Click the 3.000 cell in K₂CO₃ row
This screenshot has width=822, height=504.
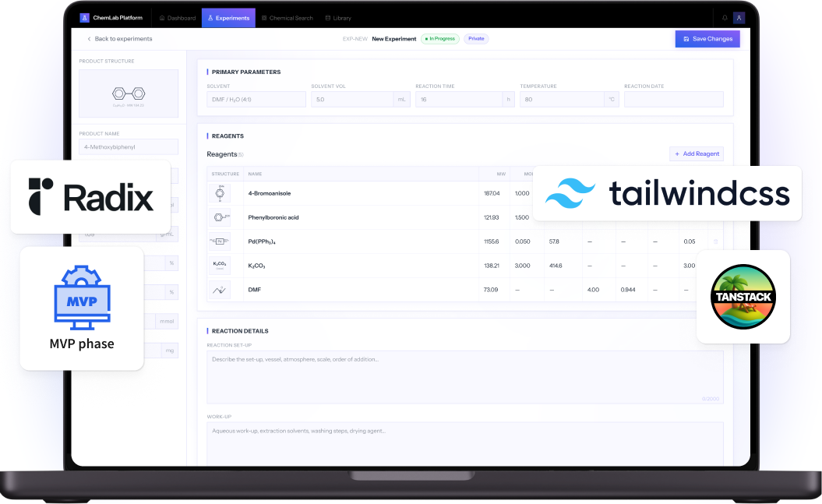click(x=522, y=266)
